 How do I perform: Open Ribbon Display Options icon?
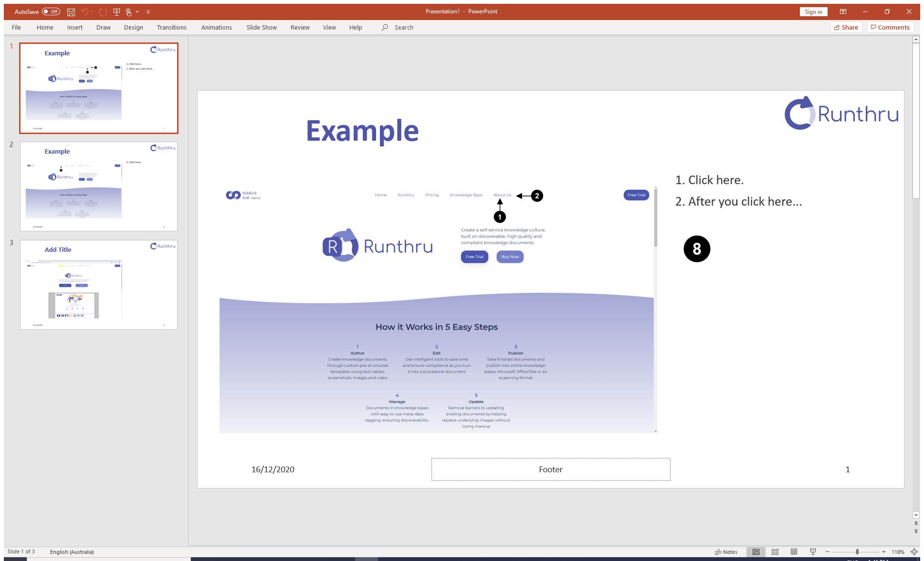point(843,12)
